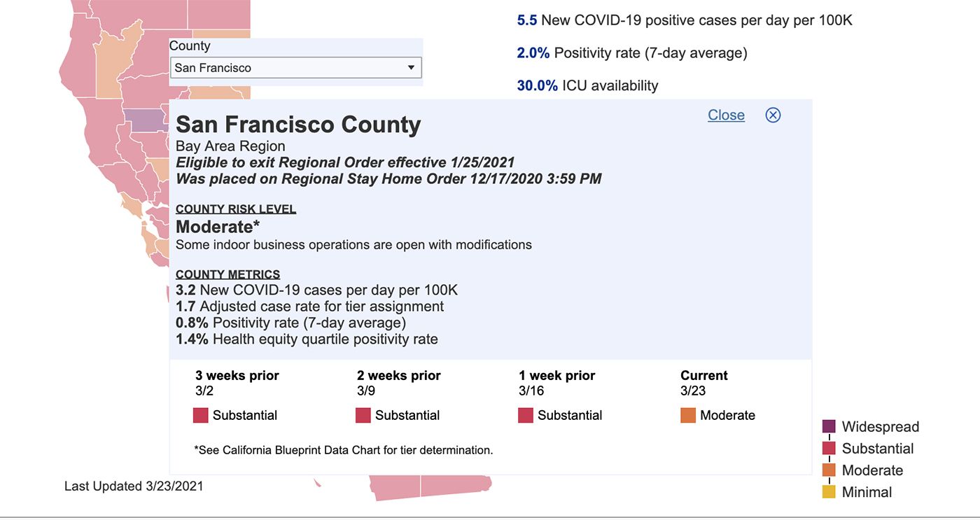
Task: Click the COUNTY RISK LEVEL heading
Action: point(236,209)
